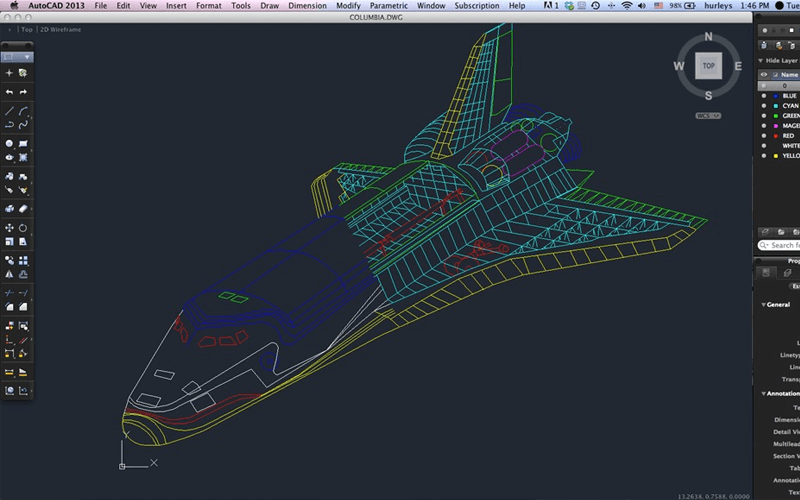
Task: Collapse the General properties section
Action: 764,305
